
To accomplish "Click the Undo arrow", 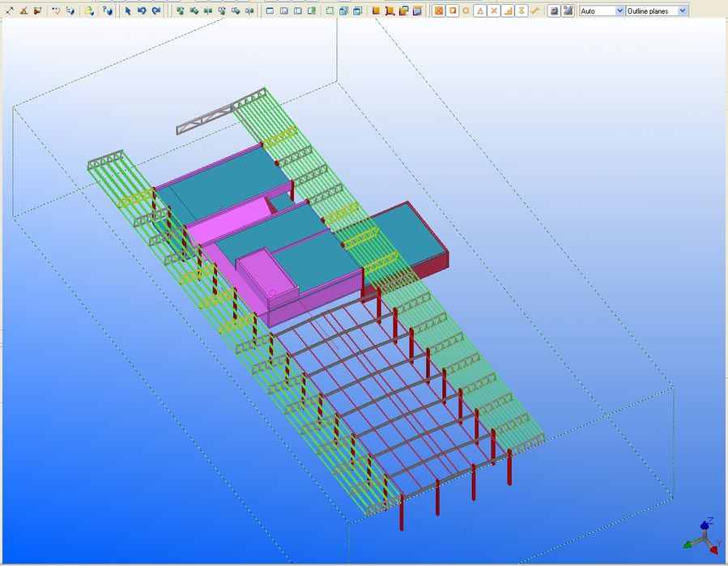I will pyautogui.click(x=142, y=11).
